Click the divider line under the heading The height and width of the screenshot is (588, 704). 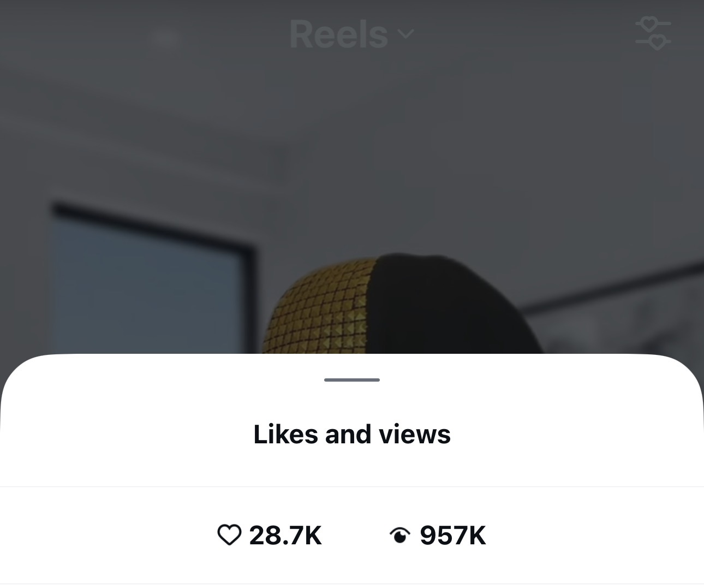(352, 486)
